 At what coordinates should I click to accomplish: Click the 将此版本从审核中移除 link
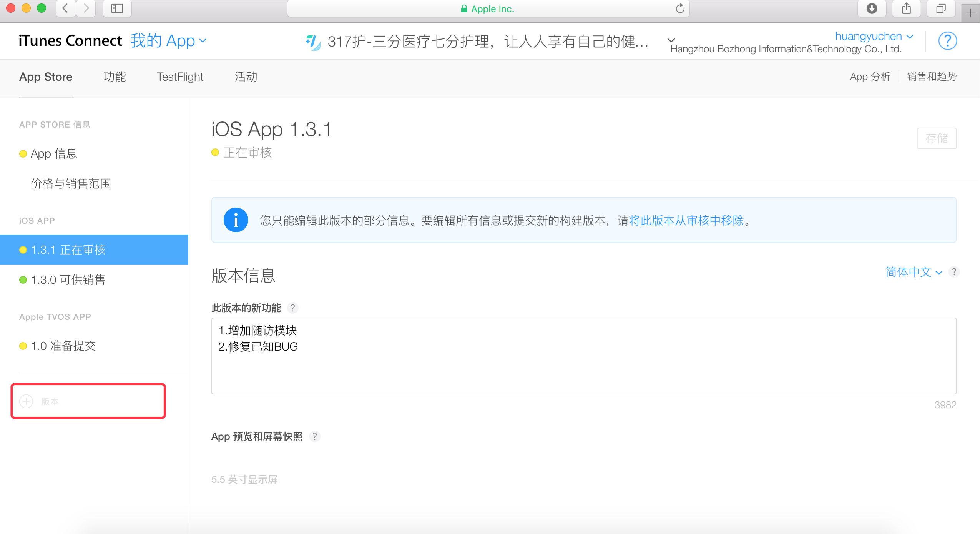coord(686,220)
